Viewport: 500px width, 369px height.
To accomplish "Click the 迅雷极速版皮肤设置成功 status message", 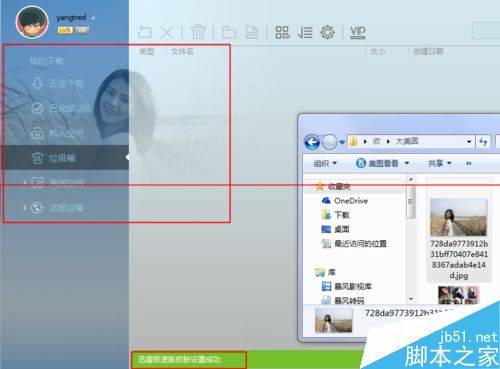I will [179, 359].
